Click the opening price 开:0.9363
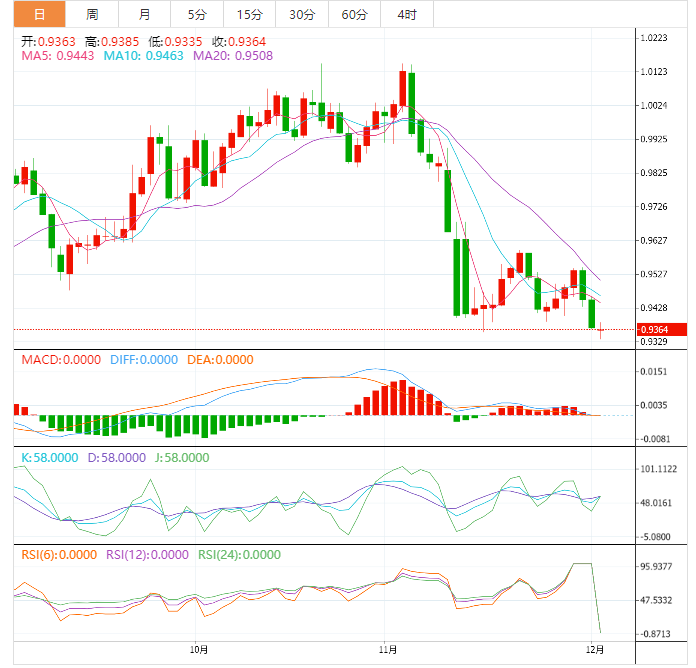 (x=48, y=42)
